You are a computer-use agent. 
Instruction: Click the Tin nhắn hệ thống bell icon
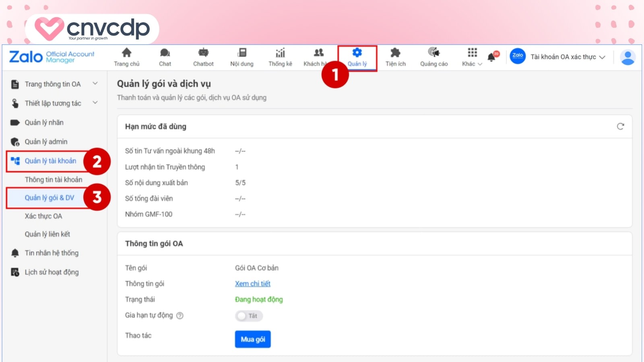pyautogui.click(x=15, y=253)
